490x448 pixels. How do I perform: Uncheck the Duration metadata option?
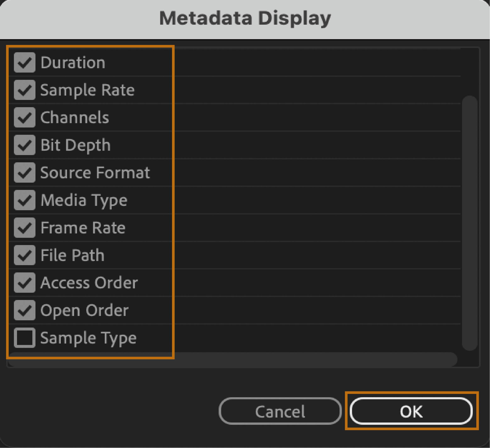24,63
